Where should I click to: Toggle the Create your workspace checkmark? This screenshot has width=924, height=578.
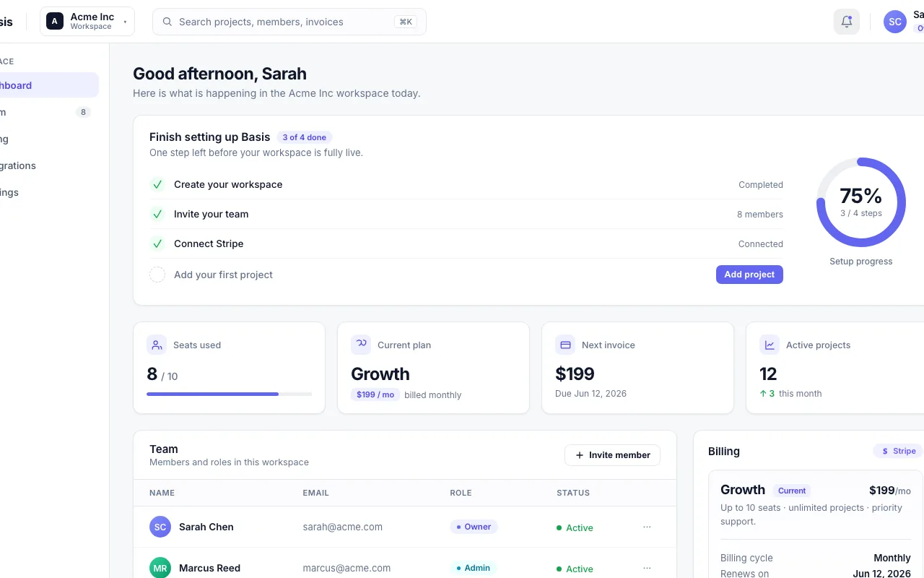(157, 184)
